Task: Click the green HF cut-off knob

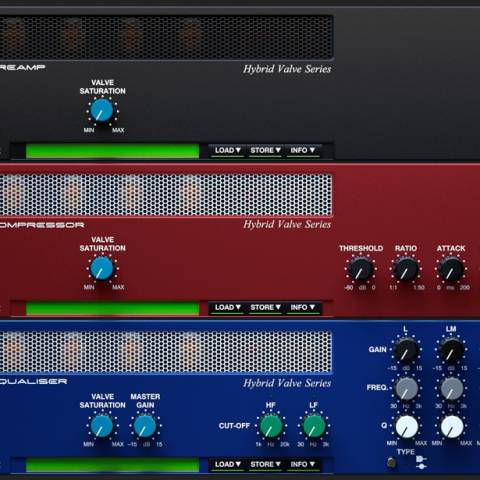Action: tap(271, 426)
